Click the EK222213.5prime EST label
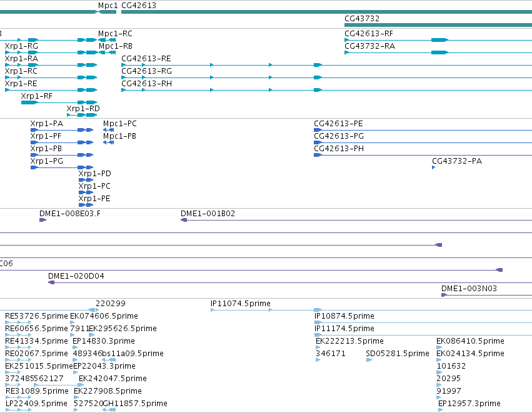The image size is (532, 413). [x=349, y=341]
